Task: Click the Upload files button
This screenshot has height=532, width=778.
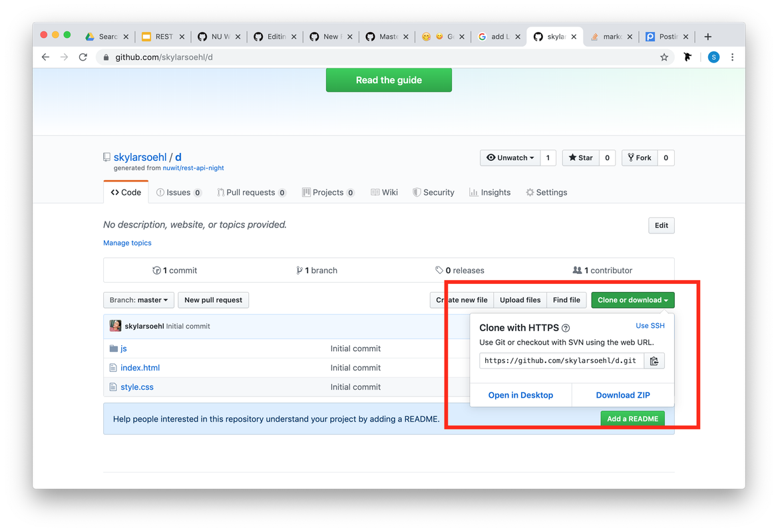Action: pos(520,300)
